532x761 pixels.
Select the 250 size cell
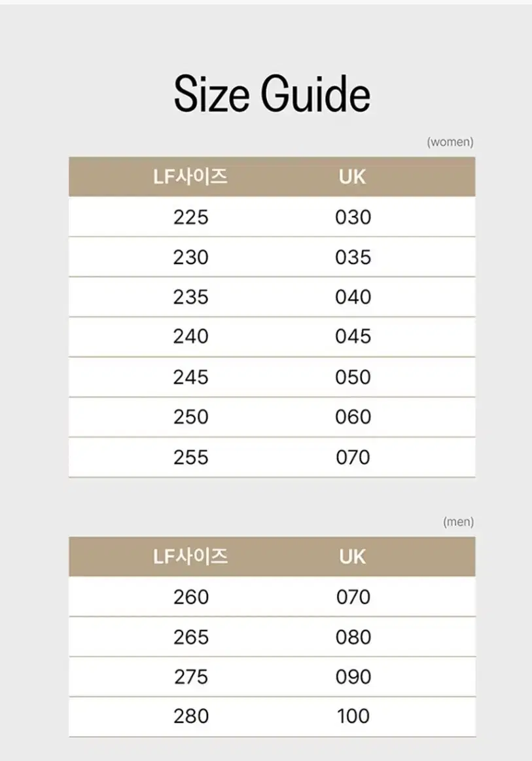coord(190,417)
